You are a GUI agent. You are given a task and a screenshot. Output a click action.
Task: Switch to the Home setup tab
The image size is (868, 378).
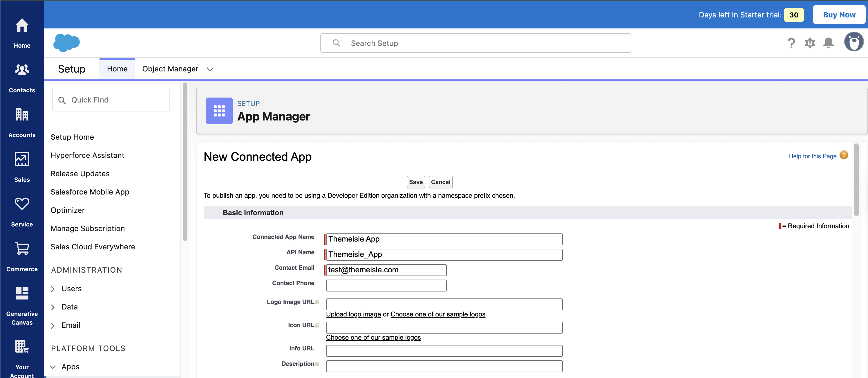click(x=117, y=69)
